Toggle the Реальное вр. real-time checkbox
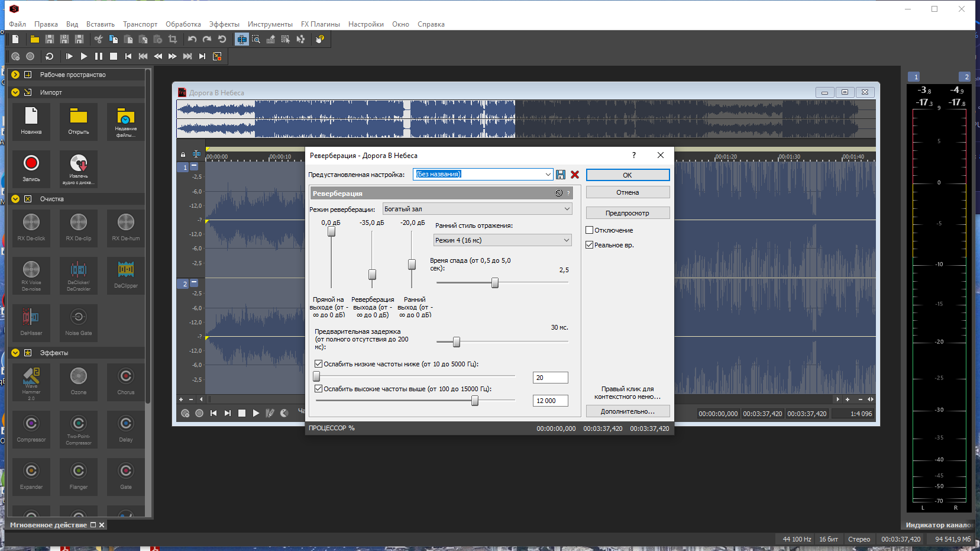 coord(590,245)
